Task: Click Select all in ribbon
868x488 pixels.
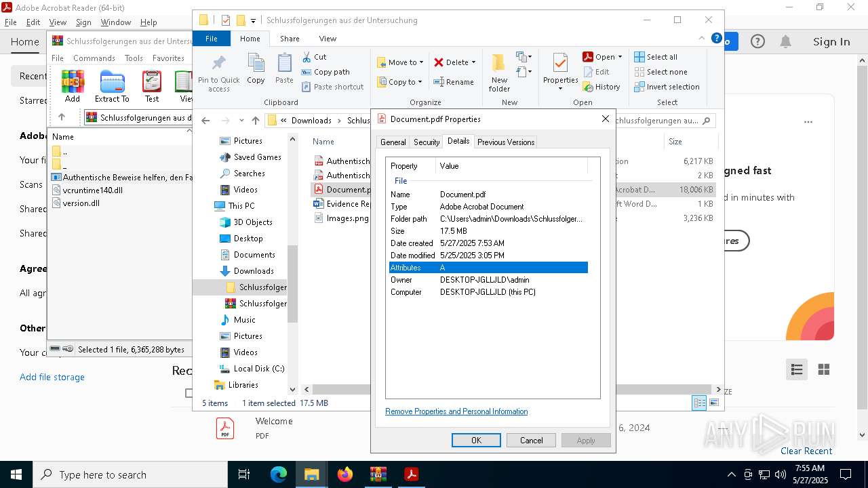Action: (656, 57)
